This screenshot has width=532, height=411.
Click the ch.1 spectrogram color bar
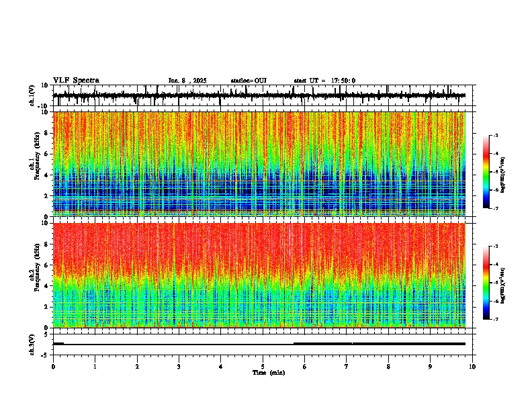click(x=486, y=172)
